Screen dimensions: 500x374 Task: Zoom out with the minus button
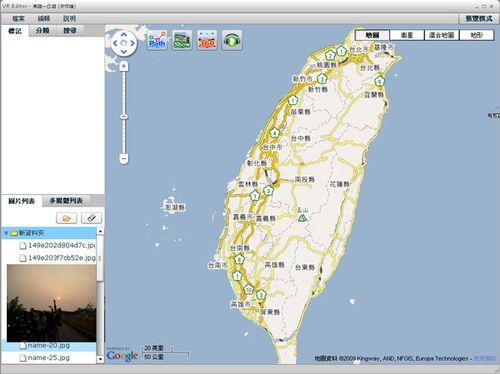click(x=124, y=159)
